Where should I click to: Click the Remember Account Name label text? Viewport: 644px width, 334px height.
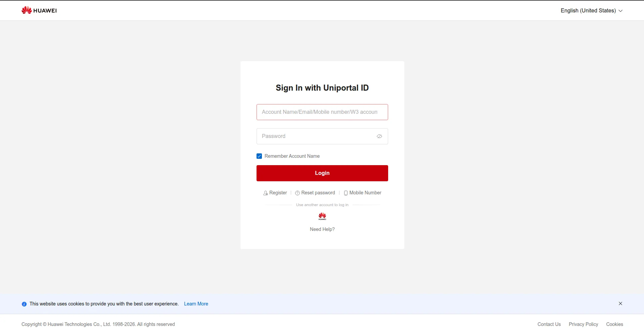click(292, 156)
